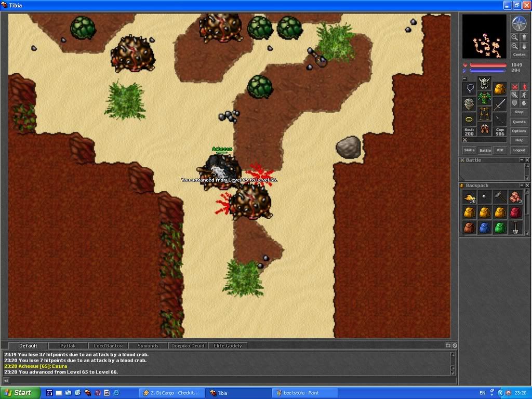Select the amulet equipment slot
This screenshot has height=399, width=532.
click(x=470, y=88)
